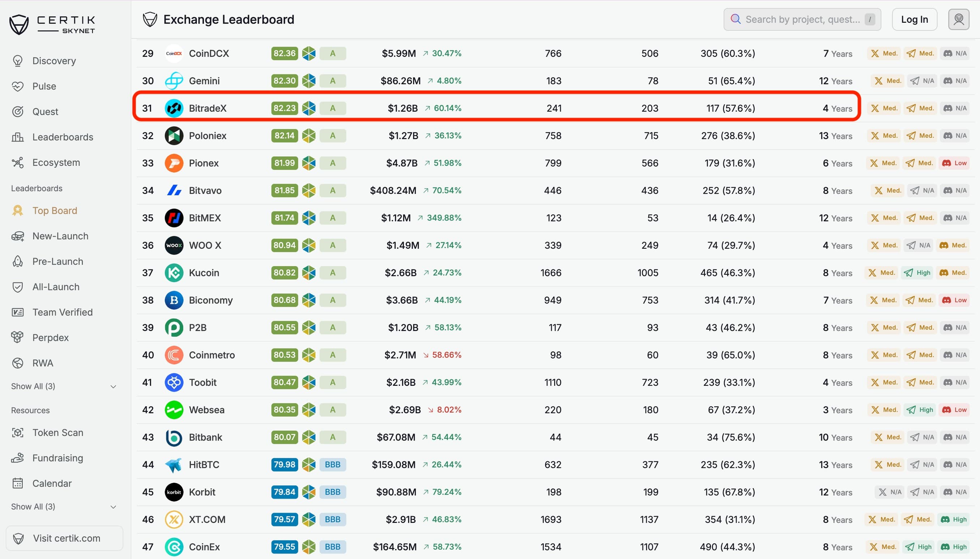The height and width of the screenshot is (559, 980).
Task: Click the Pulse heartbeat icon
Action: 18,86
